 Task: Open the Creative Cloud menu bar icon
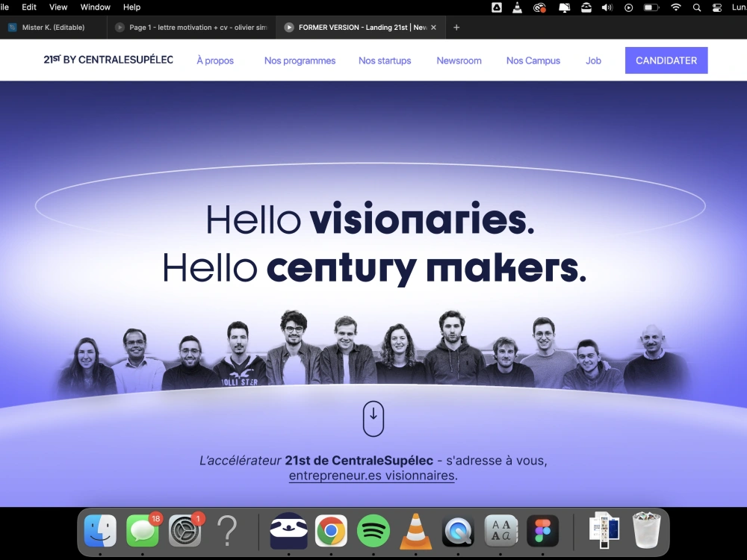539,7
